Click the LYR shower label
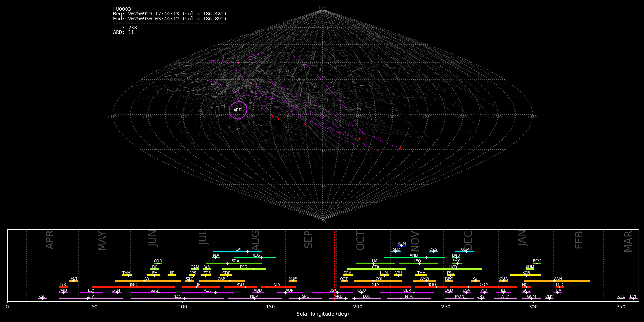This screenshot has width=644, height=322. [x=63, y=285]
